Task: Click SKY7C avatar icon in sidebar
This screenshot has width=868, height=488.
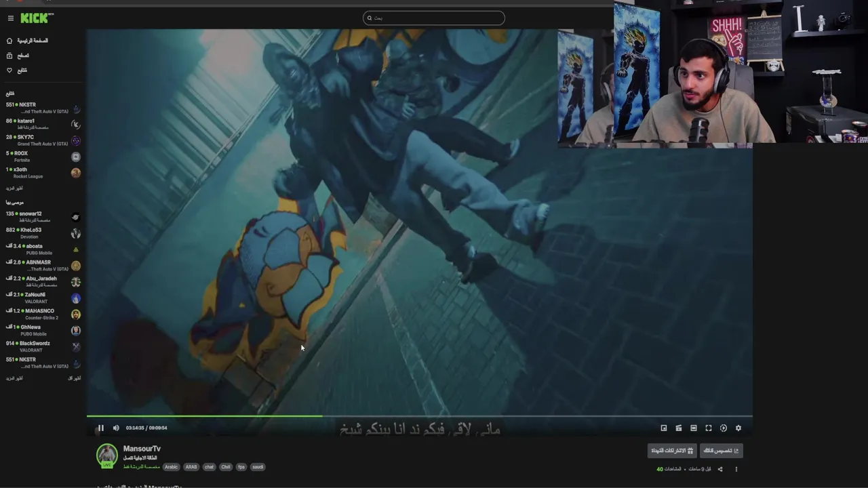Action: click(x=76, y=141)
